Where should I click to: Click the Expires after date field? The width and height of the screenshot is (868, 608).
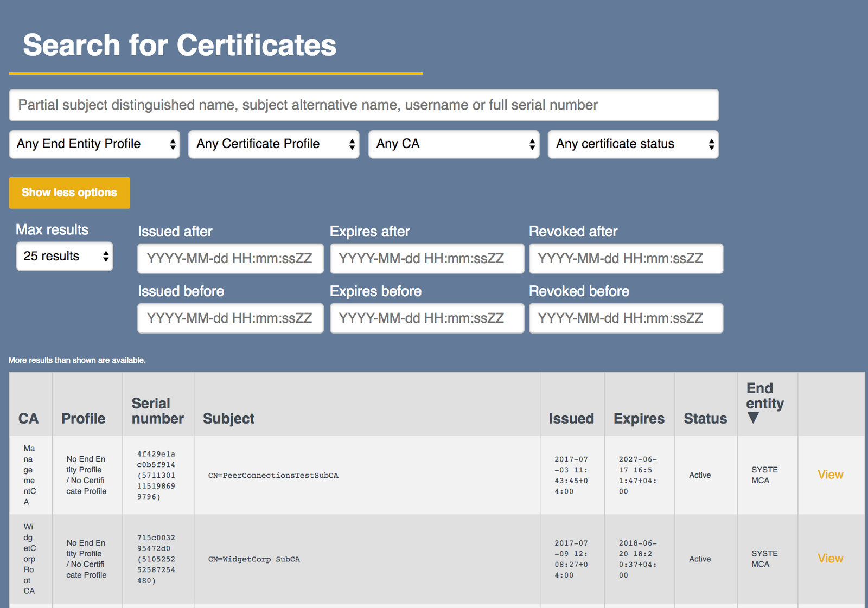(x=426, y=258)
